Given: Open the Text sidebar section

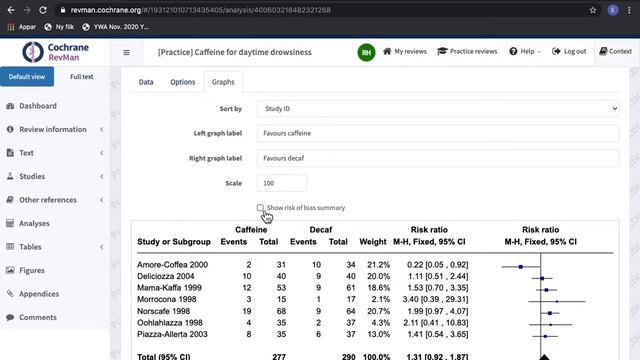Looking at the screenshot, I should tap(26, 153).
